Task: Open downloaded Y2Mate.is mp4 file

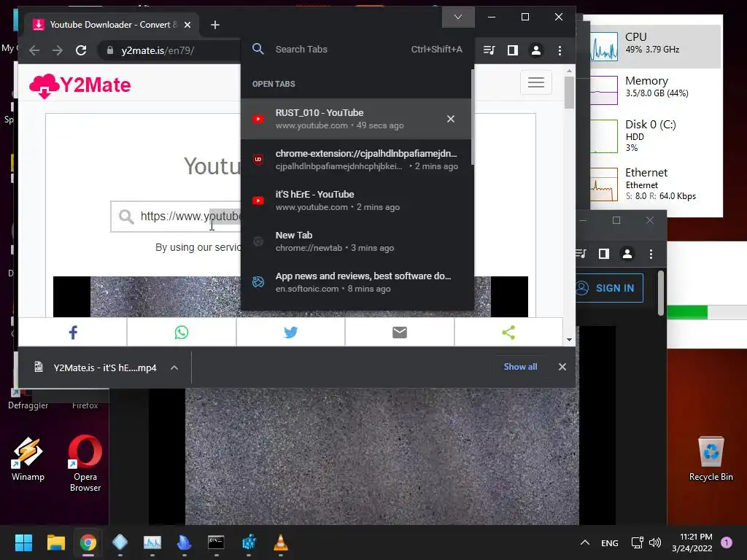Action: coord(96,367)
